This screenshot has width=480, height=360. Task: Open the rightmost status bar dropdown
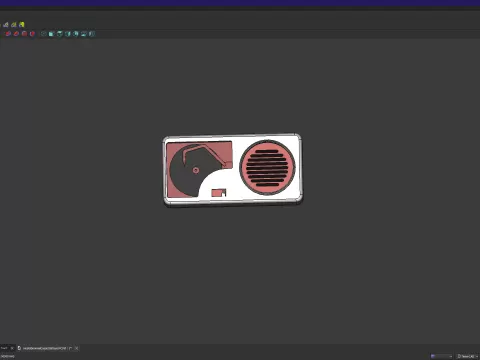point(468,356)
